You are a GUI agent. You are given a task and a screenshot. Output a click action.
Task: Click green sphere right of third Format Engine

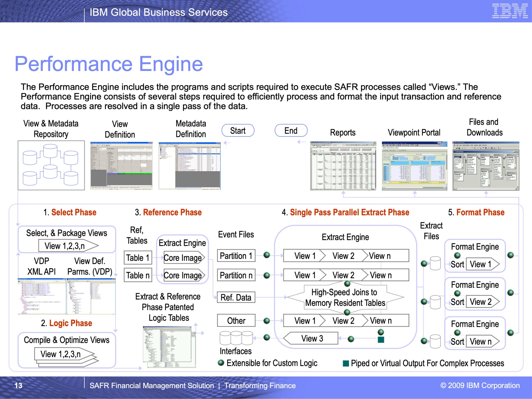(510, 333)
